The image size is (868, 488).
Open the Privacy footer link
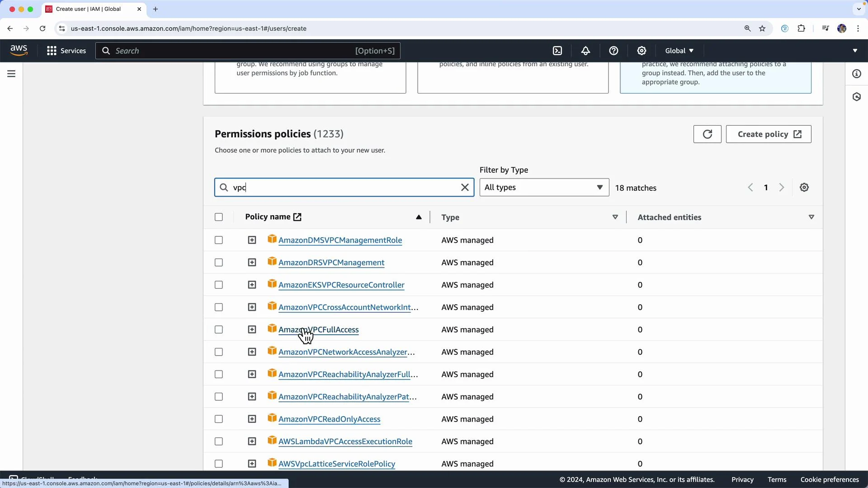(742, 480)
